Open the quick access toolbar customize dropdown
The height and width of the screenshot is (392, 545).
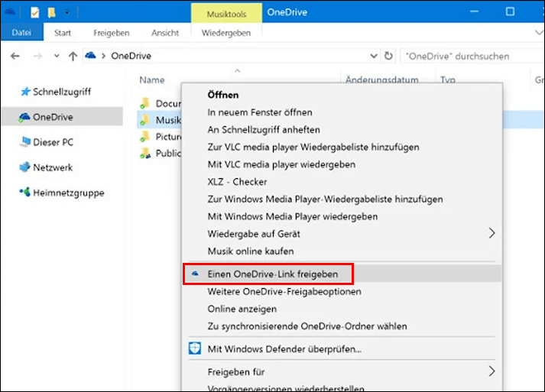tap(67, 13)
